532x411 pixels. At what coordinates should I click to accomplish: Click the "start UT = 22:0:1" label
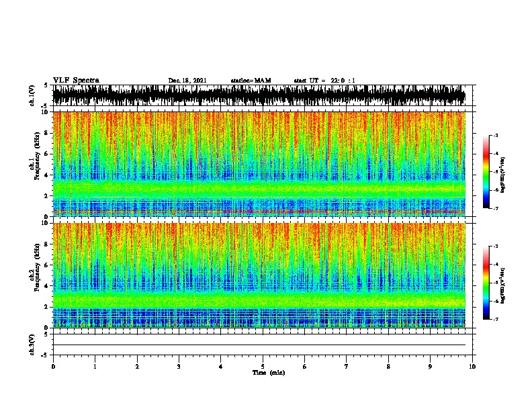[x=324, y=81]
